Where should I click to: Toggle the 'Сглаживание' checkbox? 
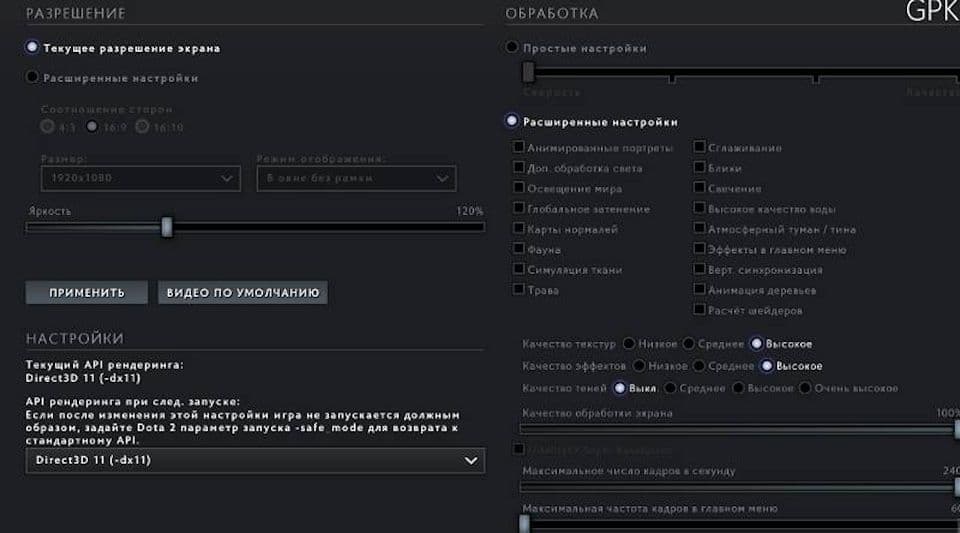(699, 148)
